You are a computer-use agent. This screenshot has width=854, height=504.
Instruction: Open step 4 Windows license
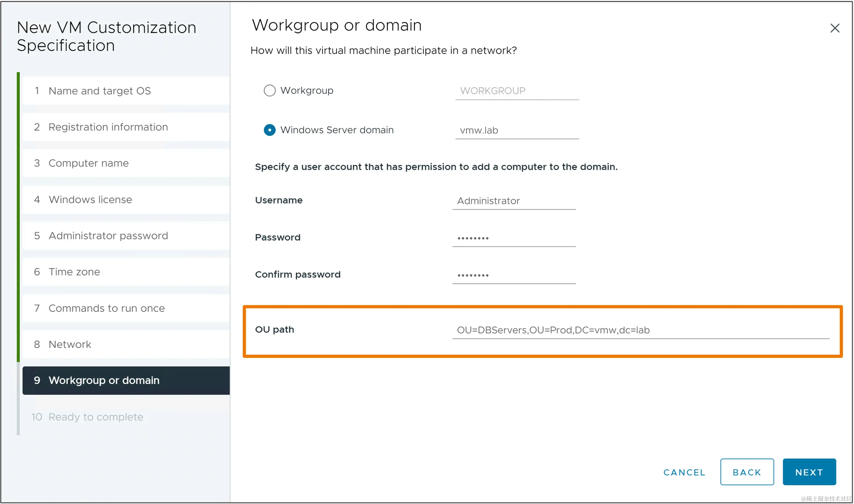pos(90,200)
